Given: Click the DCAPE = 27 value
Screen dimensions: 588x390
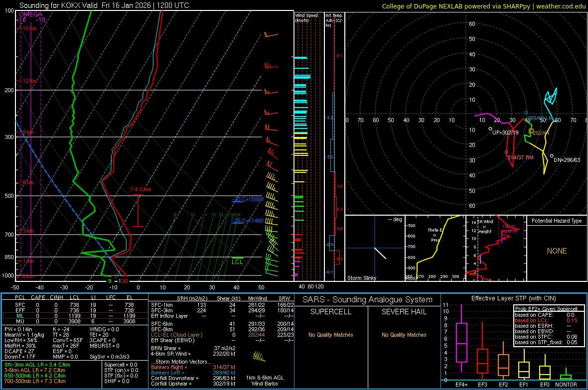Looking at the screenshot, I should coord(19,351).
